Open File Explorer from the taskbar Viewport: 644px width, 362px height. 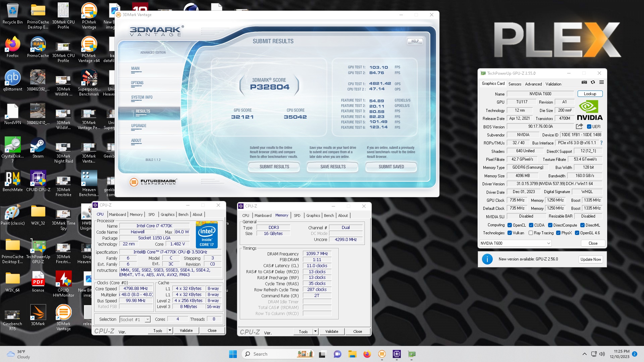coord(352,354)
